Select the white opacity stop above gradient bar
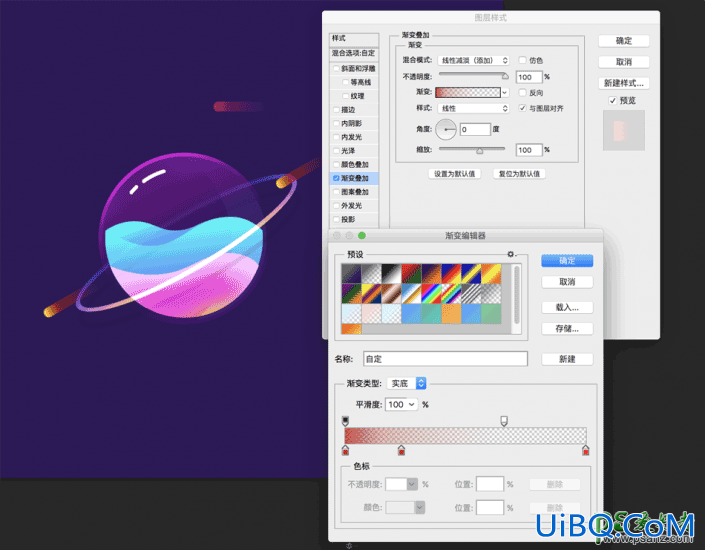This screenshot has width=705, height=550. point(504,421)
